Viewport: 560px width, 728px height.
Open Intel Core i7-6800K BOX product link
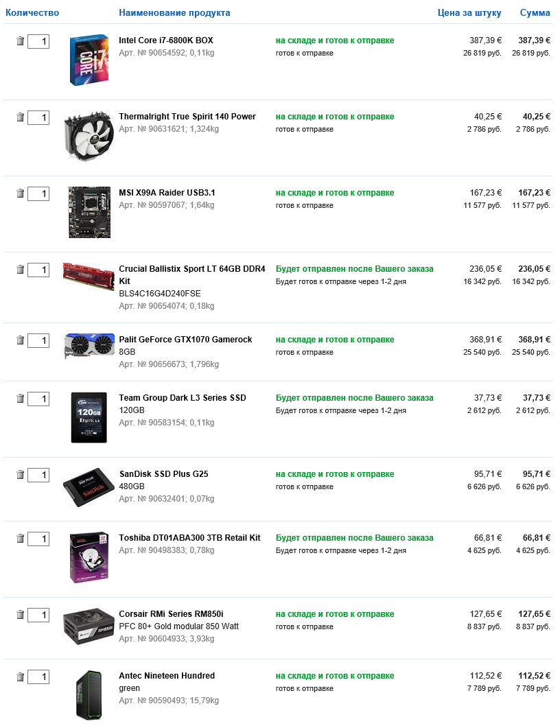[x=165, y=40]
